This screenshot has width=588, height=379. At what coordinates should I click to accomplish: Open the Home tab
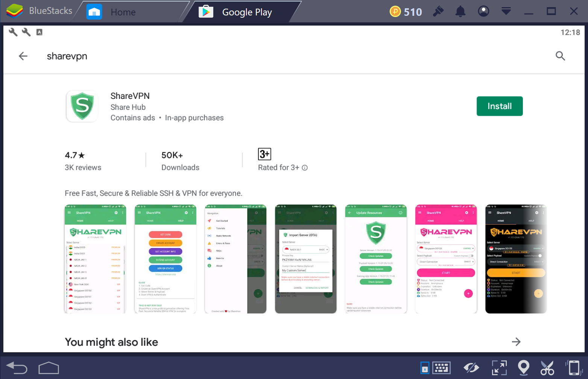(x=123, y=12)
